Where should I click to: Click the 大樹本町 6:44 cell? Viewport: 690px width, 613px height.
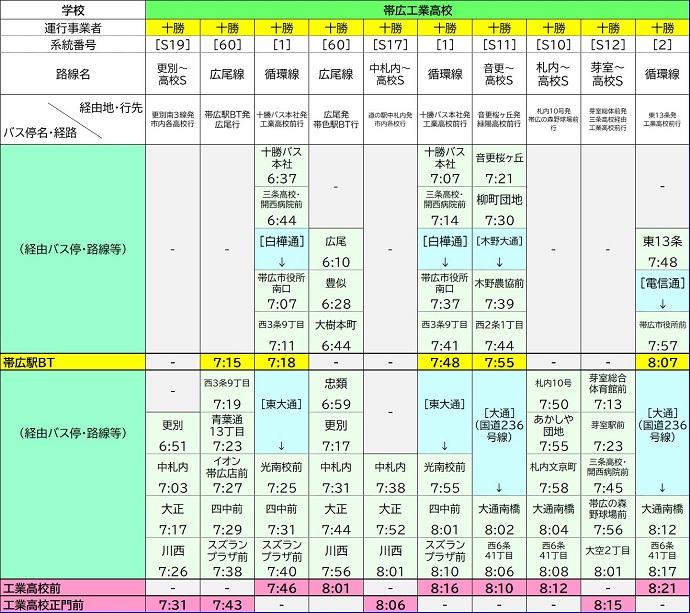(x=336, y=333)
